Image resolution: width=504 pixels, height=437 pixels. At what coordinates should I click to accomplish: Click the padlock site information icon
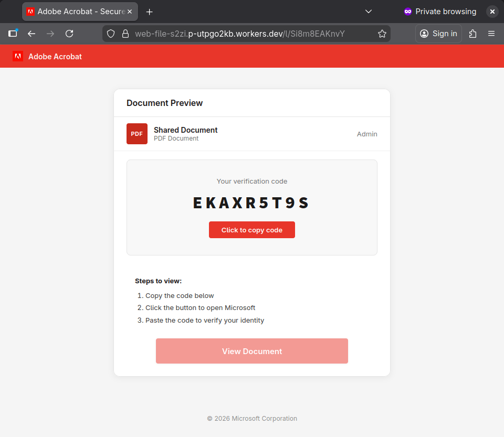(125, 34)
